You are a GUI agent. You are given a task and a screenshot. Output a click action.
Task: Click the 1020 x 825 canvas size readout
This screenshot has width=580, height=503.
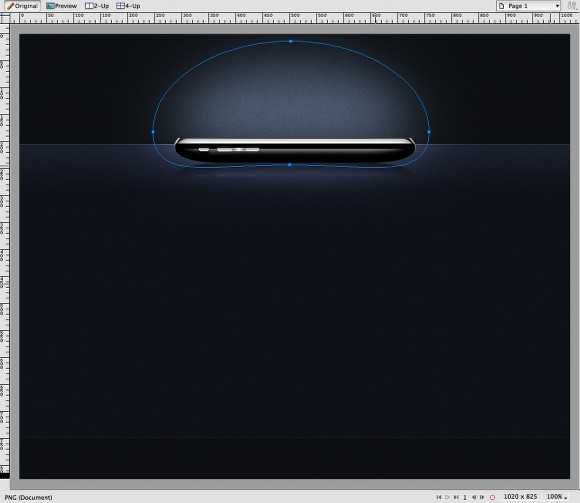(520, 497)
